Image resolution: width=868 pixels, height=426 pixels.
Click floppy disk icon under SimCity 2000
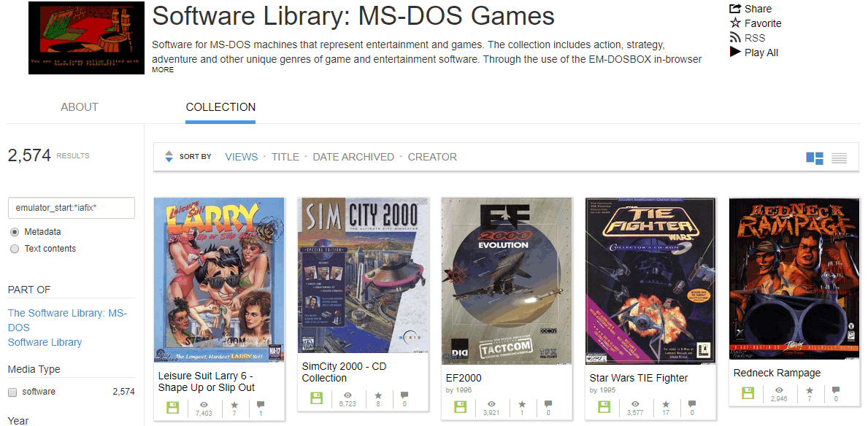coord(316,398)
